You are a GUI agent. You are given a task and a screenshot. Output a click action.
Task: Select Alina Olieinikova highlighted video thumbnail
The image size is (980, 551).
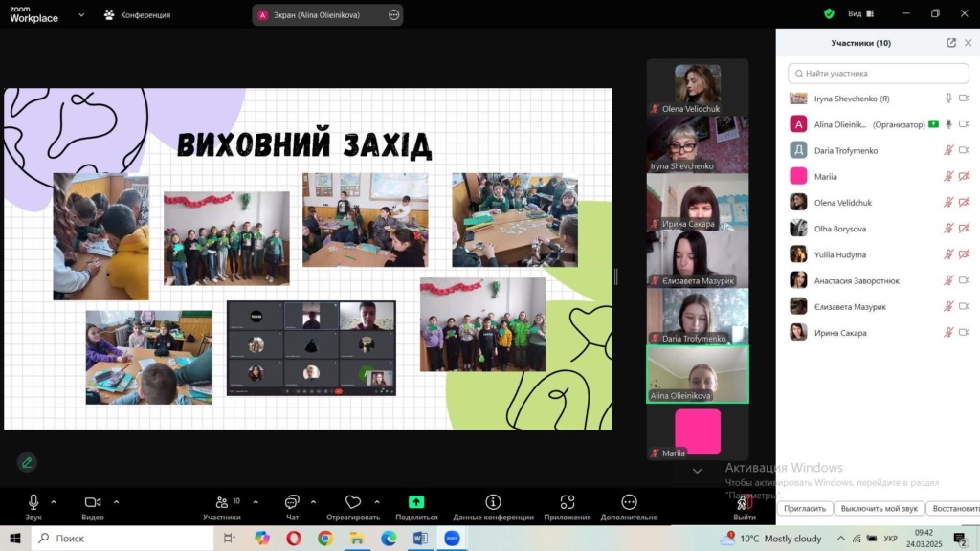coord(698,374)
